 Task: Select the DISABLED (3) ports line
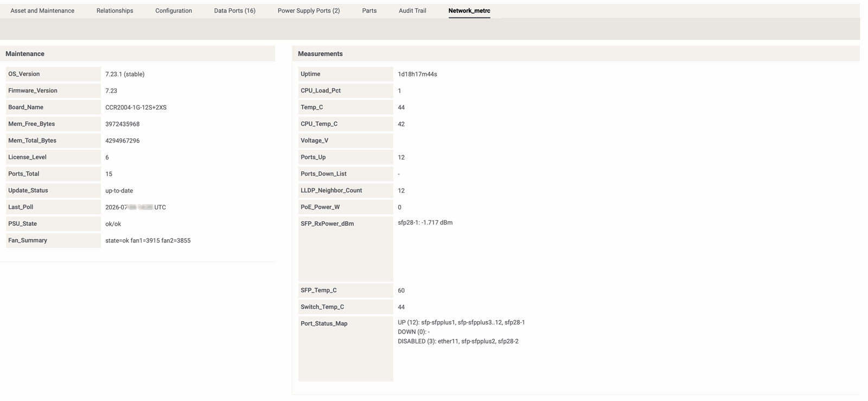[x=458, y=341]
